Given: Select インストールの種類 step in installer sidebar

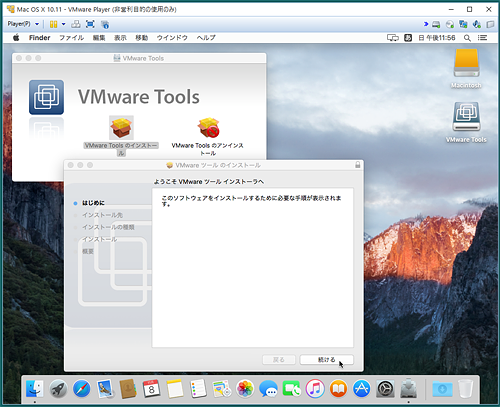Looking at the screenshot, I should coord(108,227).
